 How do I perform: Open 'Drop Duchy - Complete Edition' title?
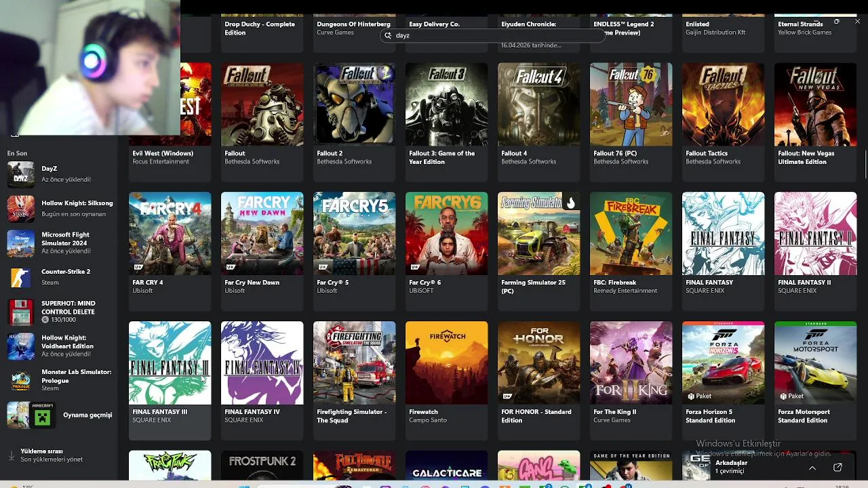click(x=259, y=28)
